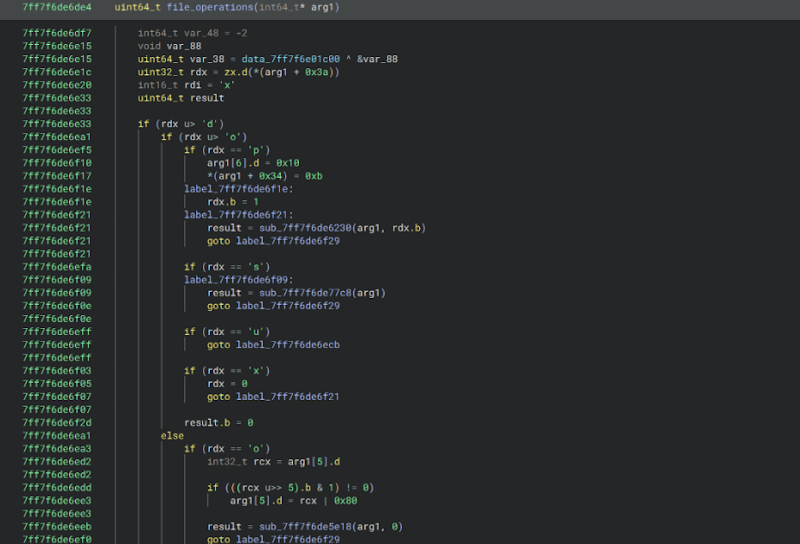800x544 pixels.
Task: Click the condition if (rdx == 'p')
Action: [227, 150]
